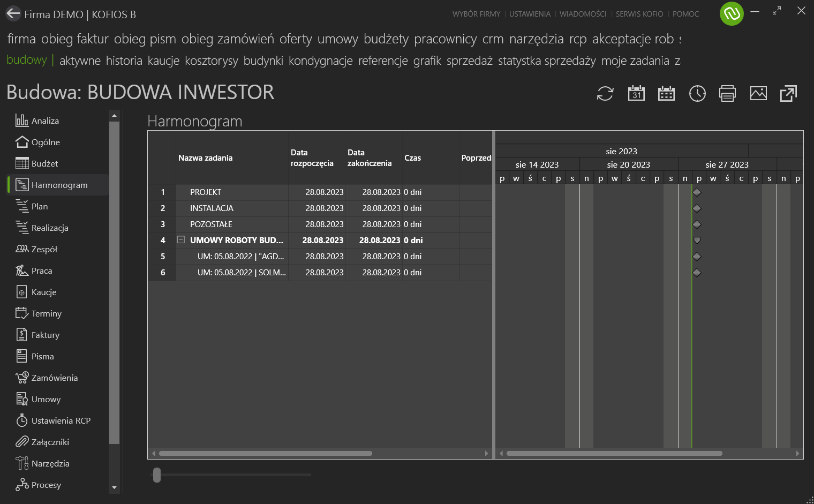The image size is (814, 504).
Task: Open SERWIS KOFIO link
Action: (639, 14)
